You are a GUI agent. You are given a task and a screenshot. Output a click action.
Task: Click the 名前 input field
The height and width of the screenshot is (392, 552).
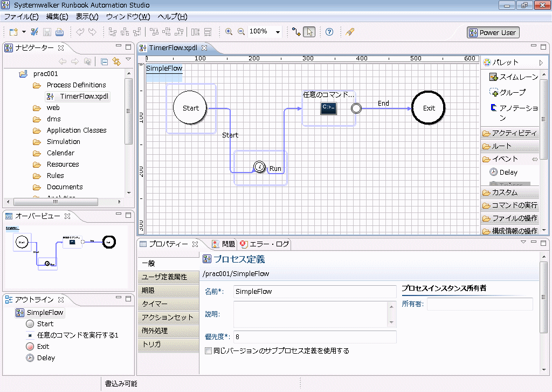[315, 292]
